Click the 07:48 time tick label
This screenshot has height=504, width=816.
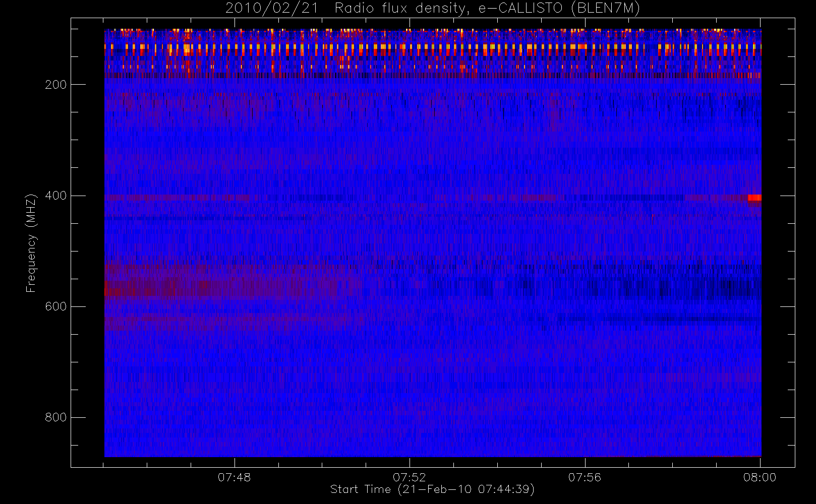234,477
